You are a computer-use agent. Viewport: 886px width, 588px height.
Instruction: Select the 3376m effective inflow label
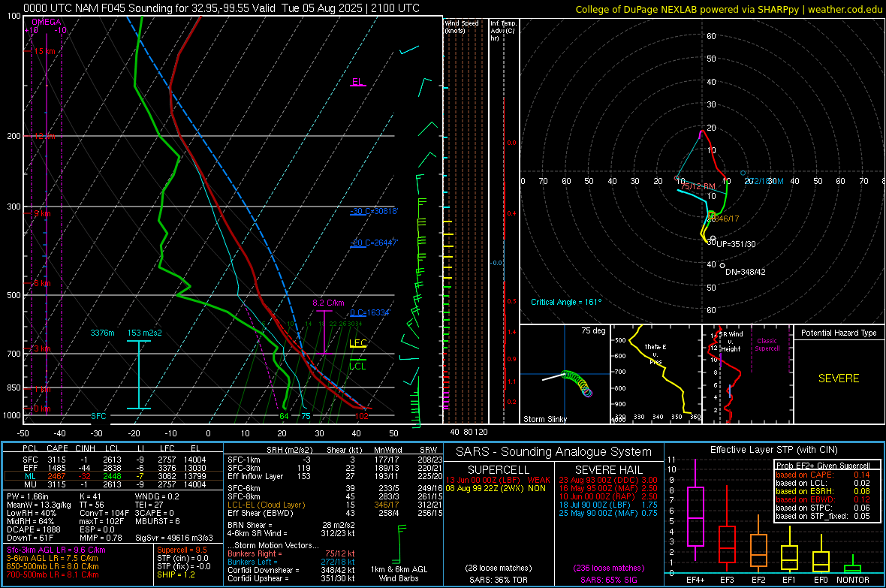[x=102, y=333]
